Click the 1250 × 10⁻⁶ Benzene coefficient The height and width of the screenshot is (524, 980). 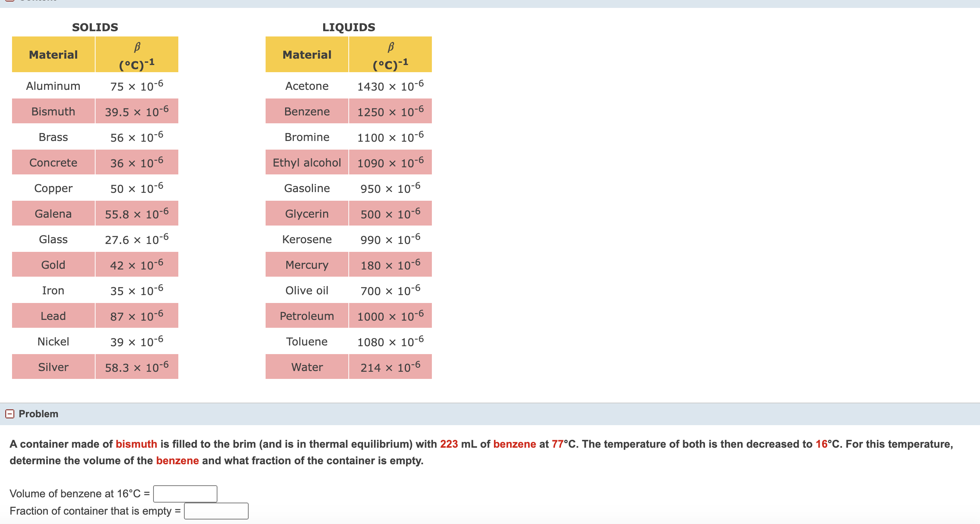pyautogui.click(x=390, y=111)
